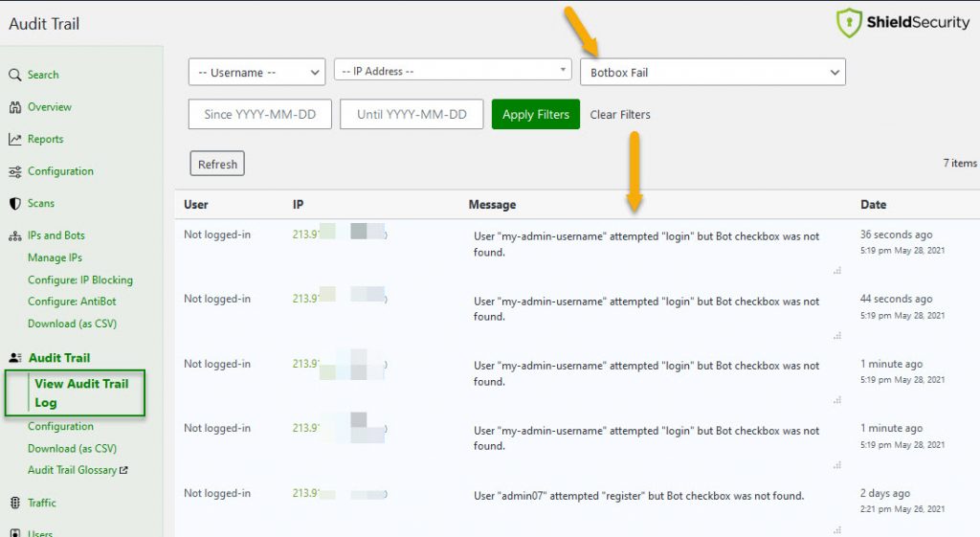Screen dimensions: 980x537
Task: Click the '2 days ago' date entry
Action: coord(885,493)
